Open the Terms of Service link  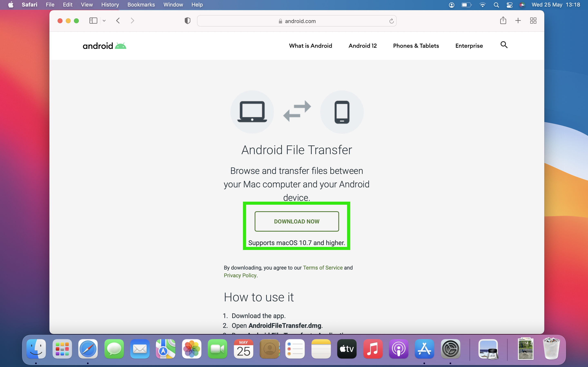click(x=322, y=267)
